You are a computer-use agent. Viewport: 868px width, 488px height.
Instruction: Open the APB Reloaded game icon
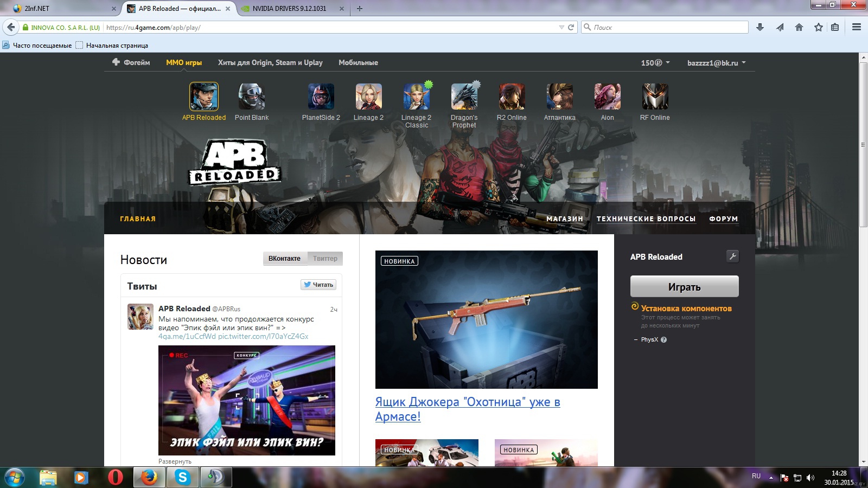tap(204, 97)
